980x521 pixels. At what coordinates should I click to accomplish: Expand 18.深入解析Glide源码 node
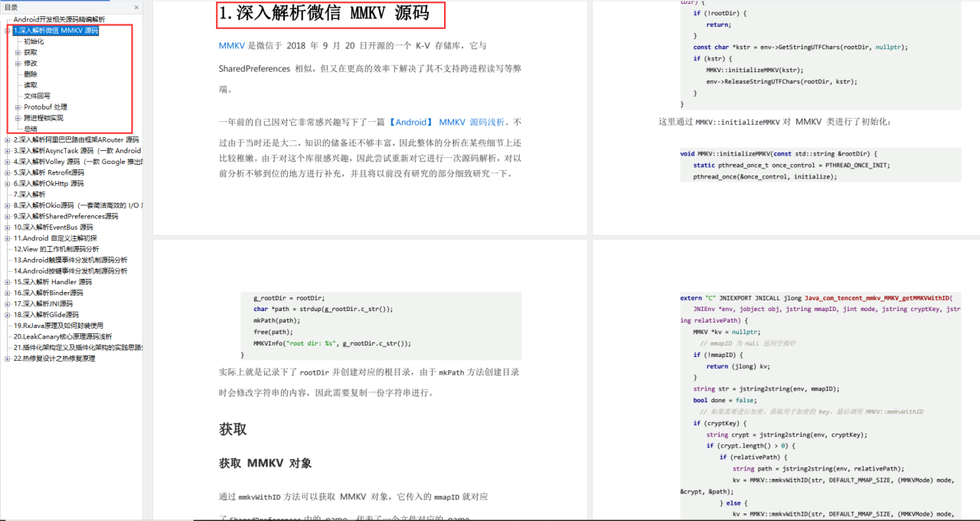8,314
